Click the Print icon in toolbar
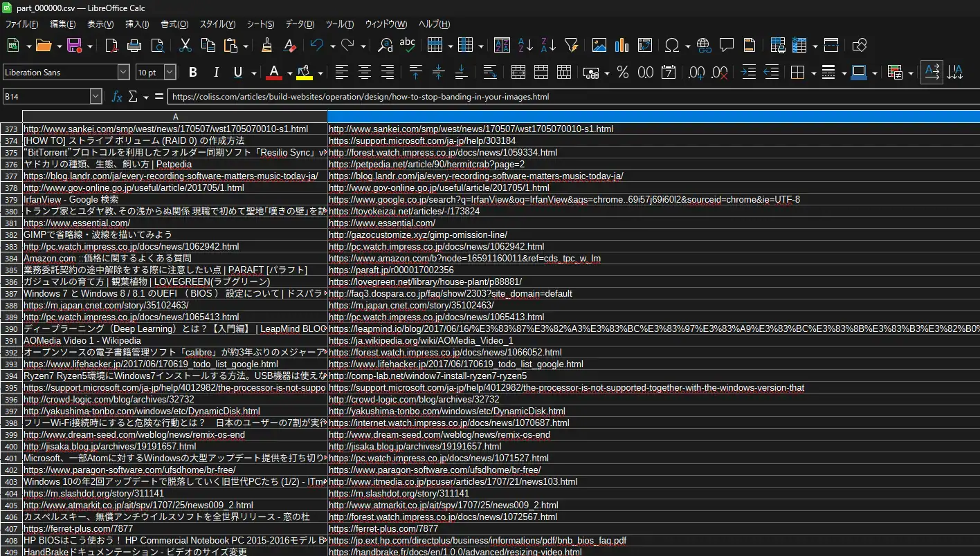The width and height of the screenshot is (980, 556). click(135, 46)
